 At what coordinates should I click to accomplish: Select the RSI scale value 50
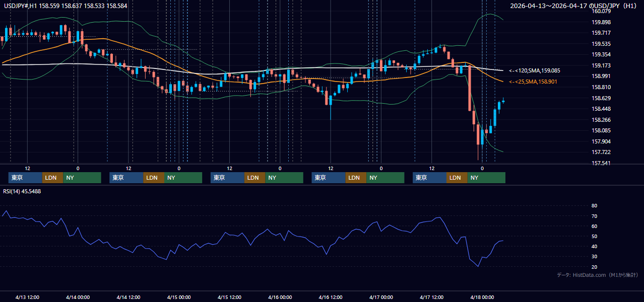(x=594, y=236)
